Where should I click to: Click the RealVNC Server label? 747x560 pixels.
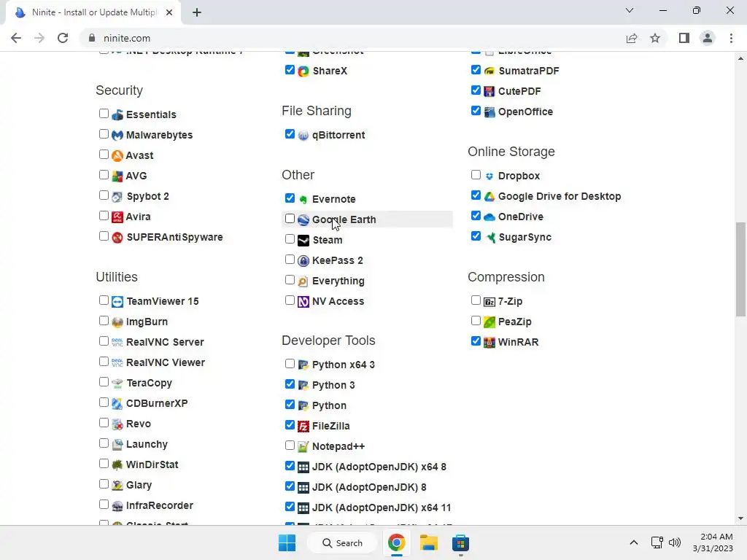click(x=165, y=343)
